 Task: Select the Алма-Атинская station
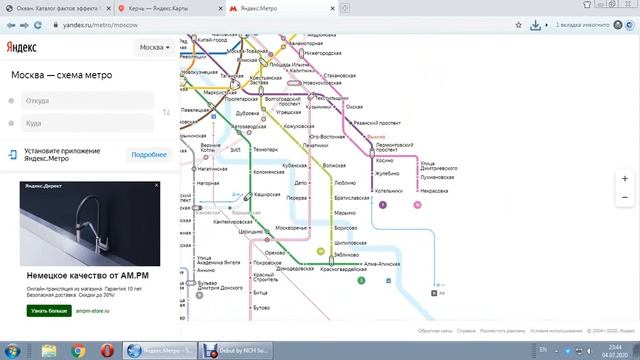point(382,264)
